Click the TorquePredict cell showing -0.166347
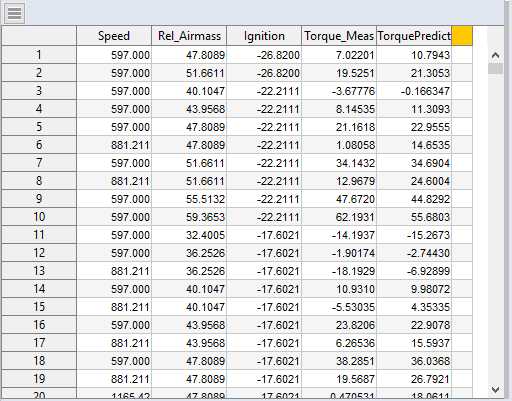Image resolution: width=512 pixels, height=401 pixels. click(414, 91)
